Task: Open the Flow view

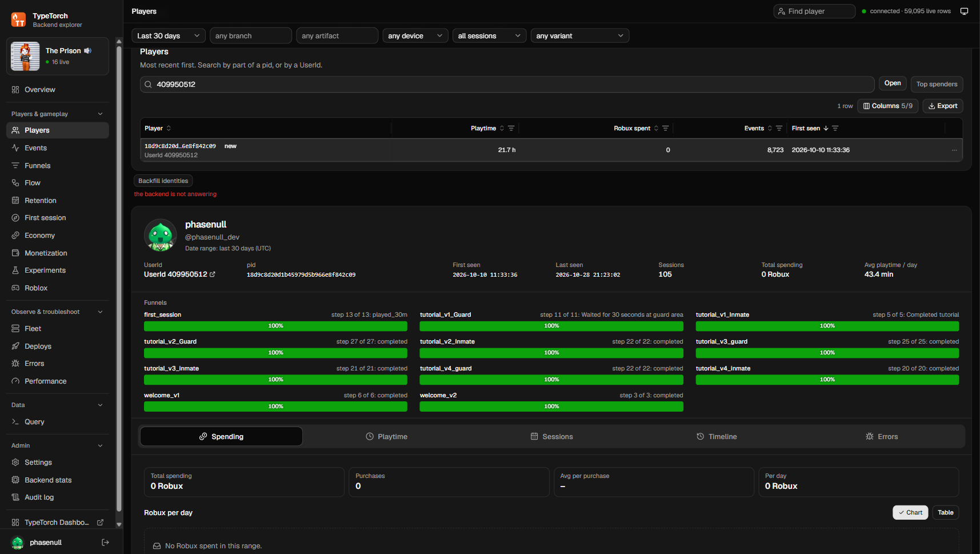Action: coord(57,183)
